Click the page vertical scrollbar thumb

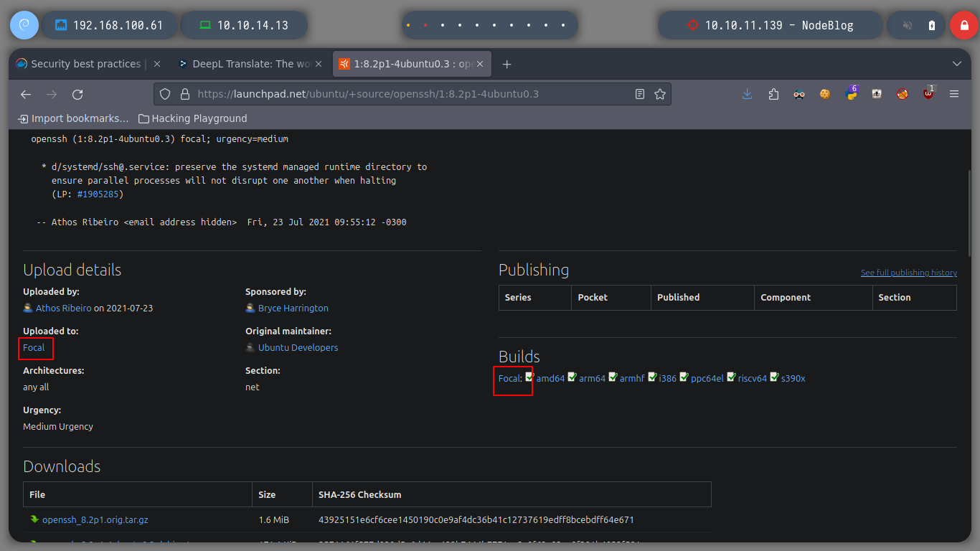[x=969, y=213]
